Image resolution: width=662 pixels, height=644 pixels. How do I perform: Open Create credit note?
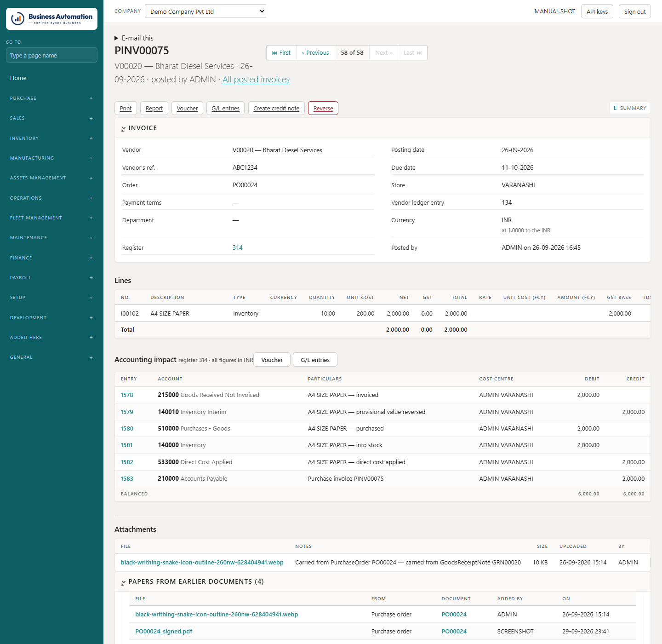coord(276,109)
